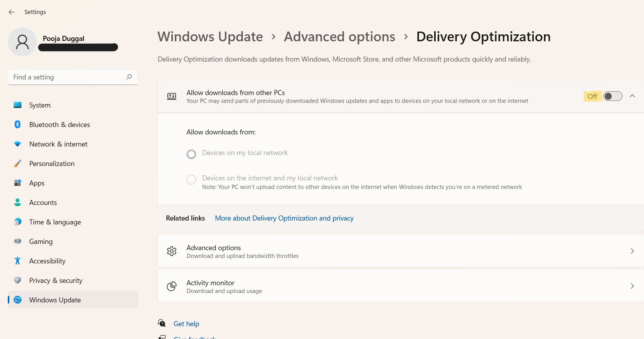Viewport: 644px width, 339px height.
Task: Click the Find a setting search box
Action: click(68, 77)
